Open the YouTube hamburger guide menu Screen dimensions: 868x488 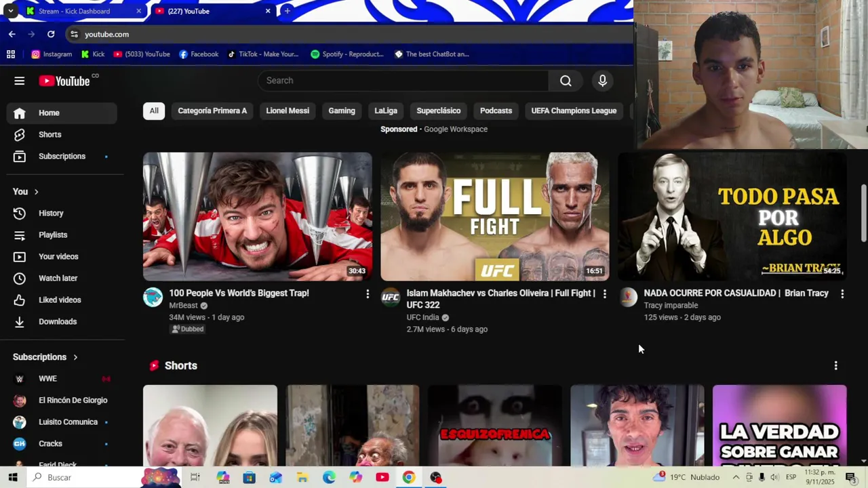(x=20, y=81)
